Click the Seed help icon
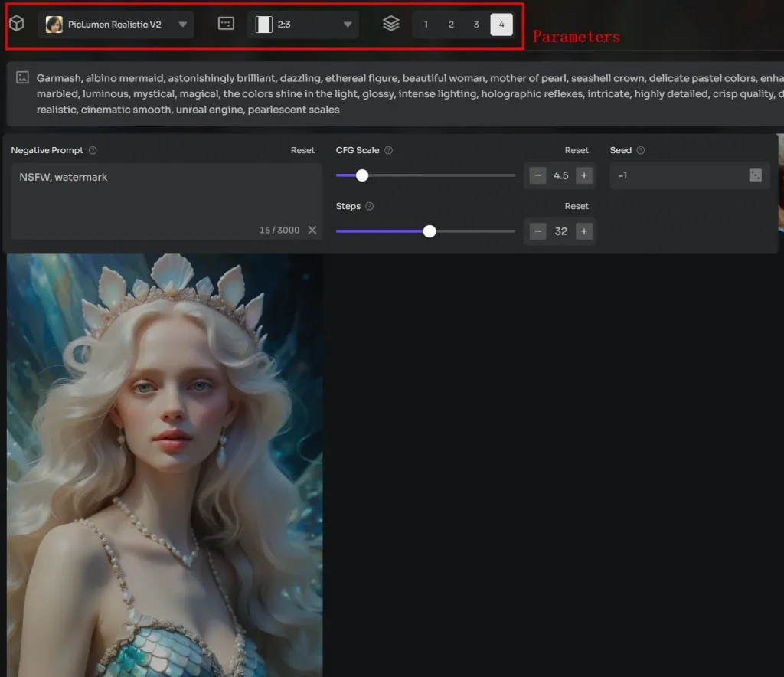 [x=641, y=151]
